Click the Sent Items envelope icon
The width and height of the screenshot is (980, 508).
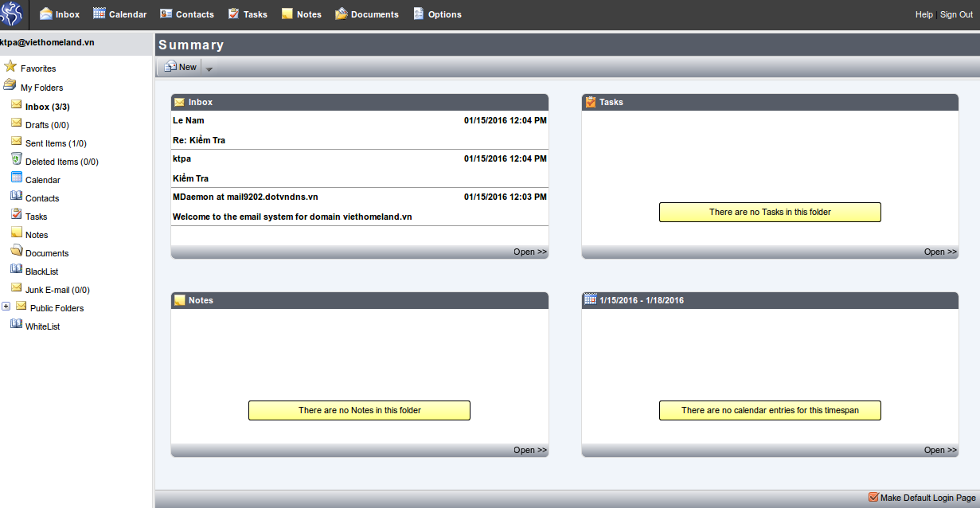(17, 142)
